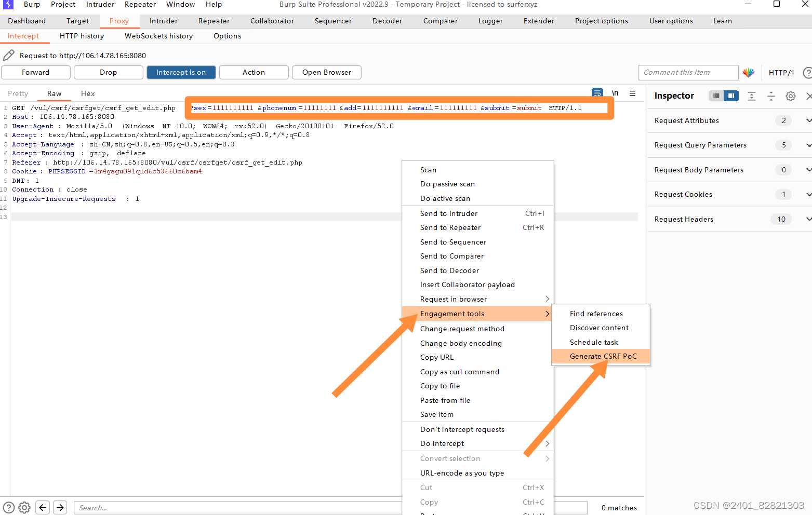Go to next search match arrow
This screenshot has width=812, height=515.
pyautogui.click(x=60, y=508)
